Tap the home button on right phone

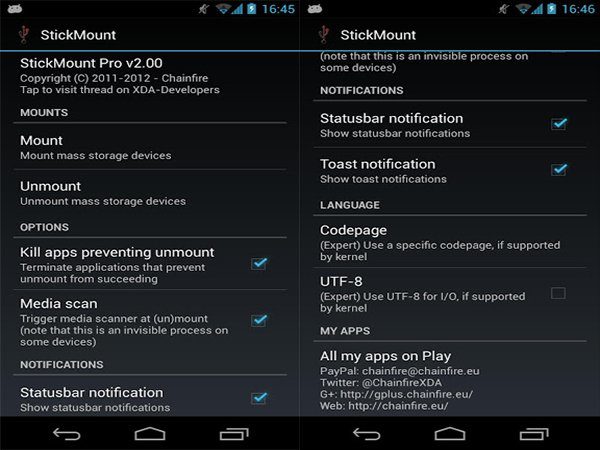click(x=450, y=434)
